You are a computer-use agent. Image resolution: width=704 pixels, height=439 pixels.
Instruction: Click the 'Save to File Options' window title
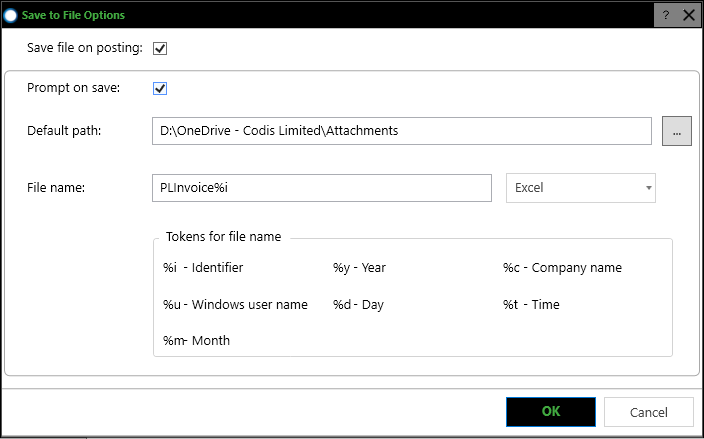[73, 15]
